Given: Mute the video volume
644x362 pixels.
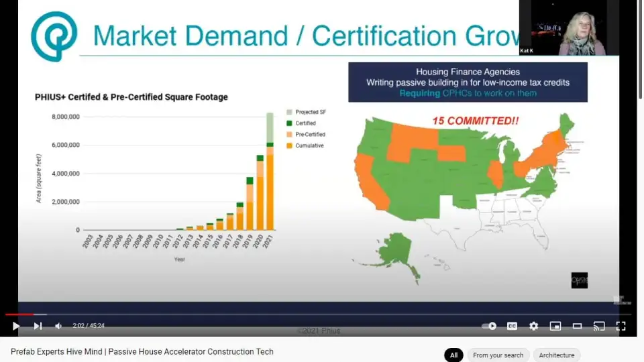Looking at the screenshot, I should 58,326.
